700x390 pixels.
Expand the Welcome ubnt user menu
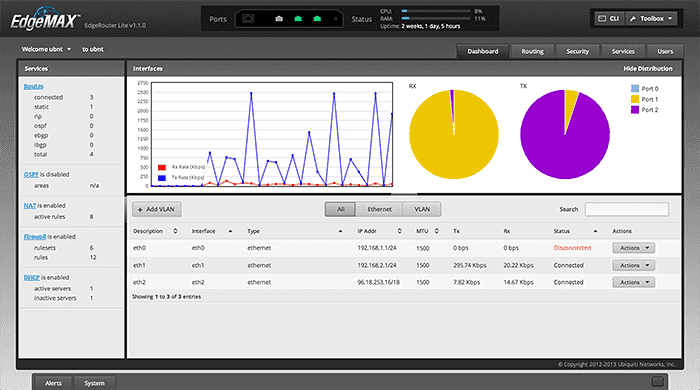[x=46, y=49]
